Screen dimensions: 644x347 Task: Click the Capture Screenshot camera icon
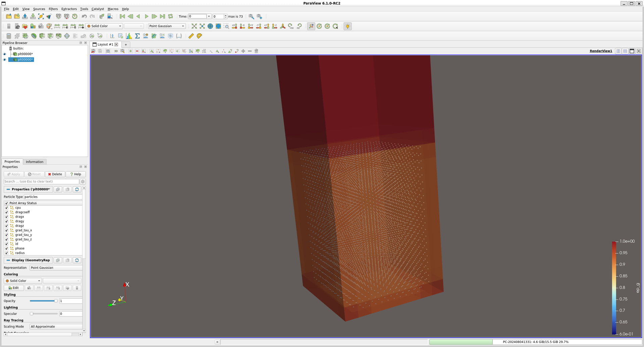108,51
